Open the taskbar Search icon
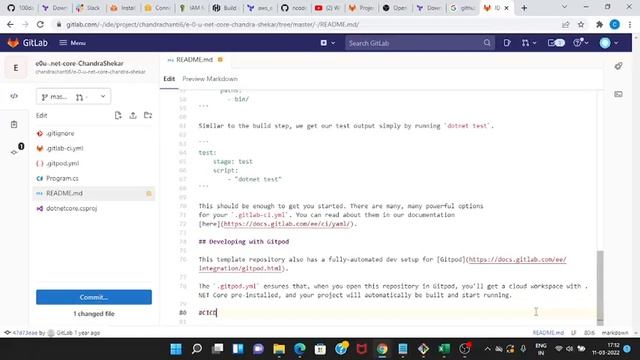 click(197, 349)
